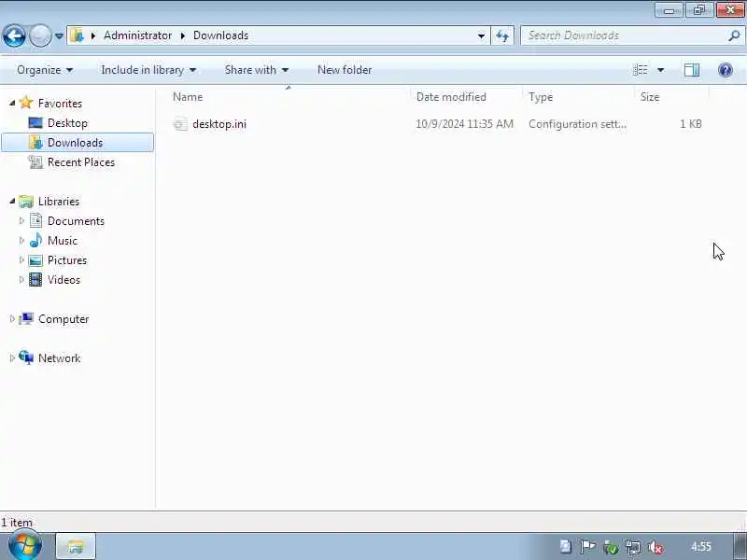Open address bar previous locations dropdown
The width and height of the screenshot is (747, 560).
(481, 35)
